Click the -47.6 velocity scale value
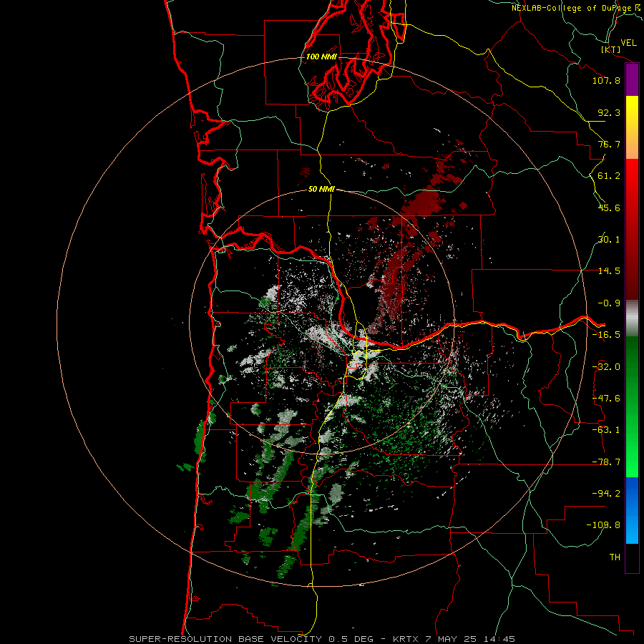The width and height of the screenshot is (644, 644). [606, 399]
